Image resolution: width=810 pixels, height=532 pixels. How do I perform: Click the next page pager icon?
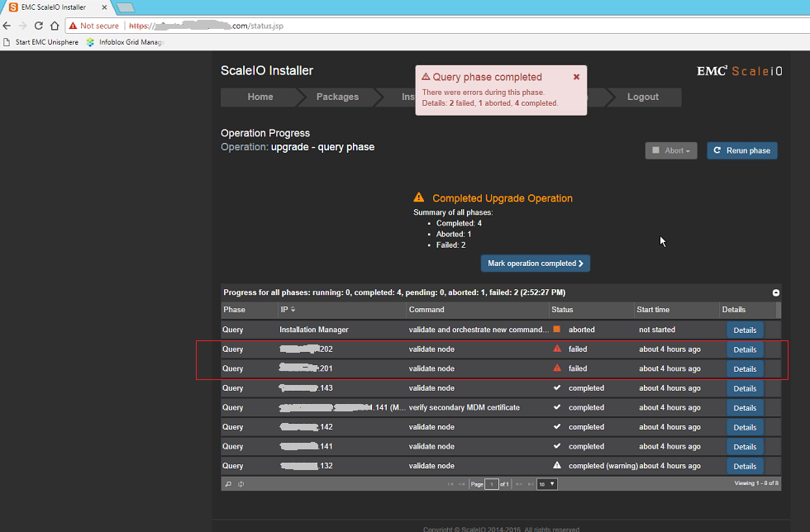pos(519,484)
